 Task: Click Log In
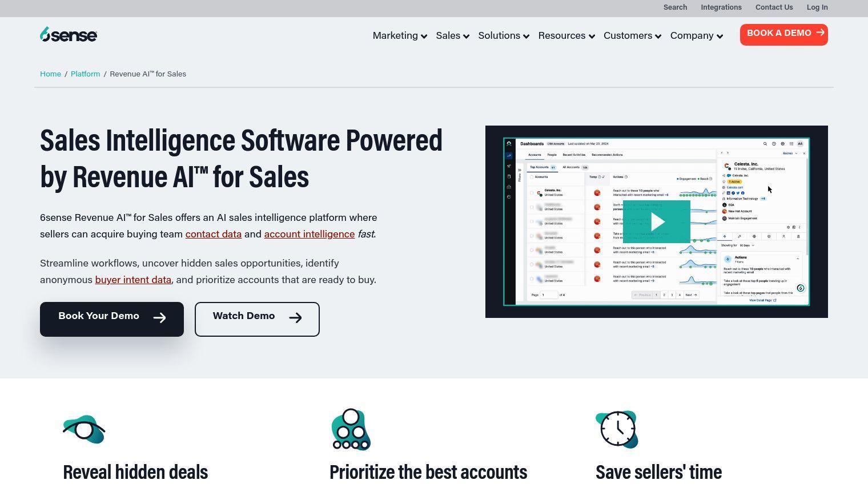[x=817, y=7]
